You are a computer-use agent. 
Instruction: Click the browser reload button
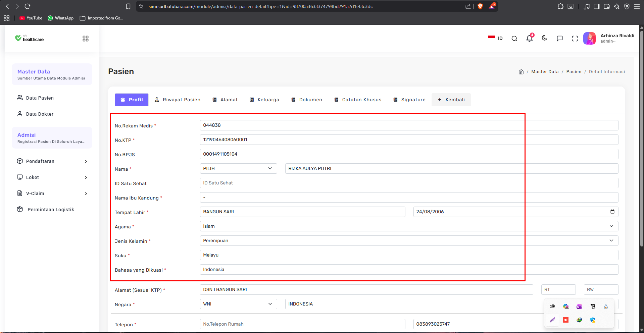(x=28, y=6)
